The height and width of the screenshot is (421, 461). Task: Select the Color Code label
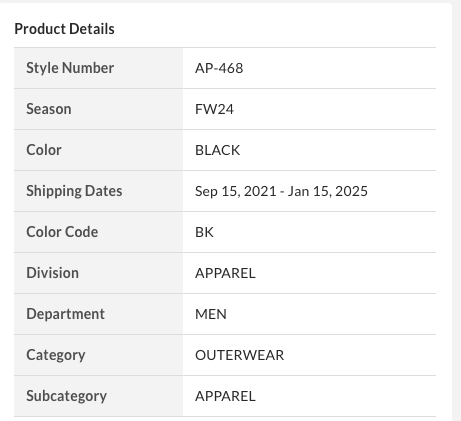(62, 232)
